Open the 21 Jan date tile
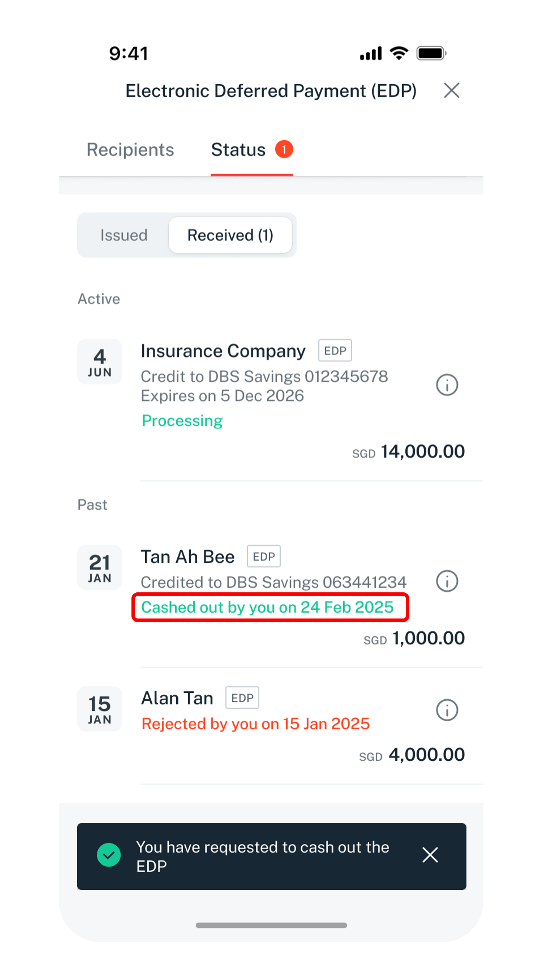544x980 pixels. (x=99, y=567)
